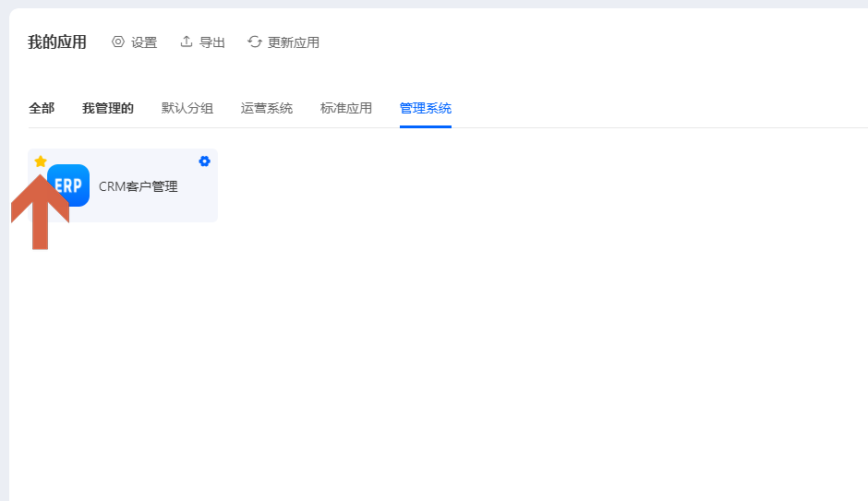This screenshot has height=501, width=868.
Task: Open the 设置 hexagon gear icon
Action: pos(118,42)
